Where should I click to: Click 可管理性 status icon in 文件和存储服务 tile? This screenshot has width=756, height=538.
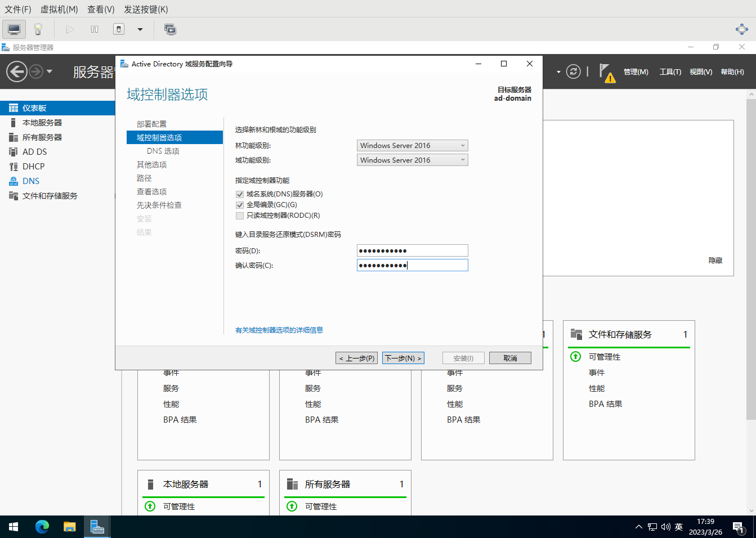coord(575,357)
